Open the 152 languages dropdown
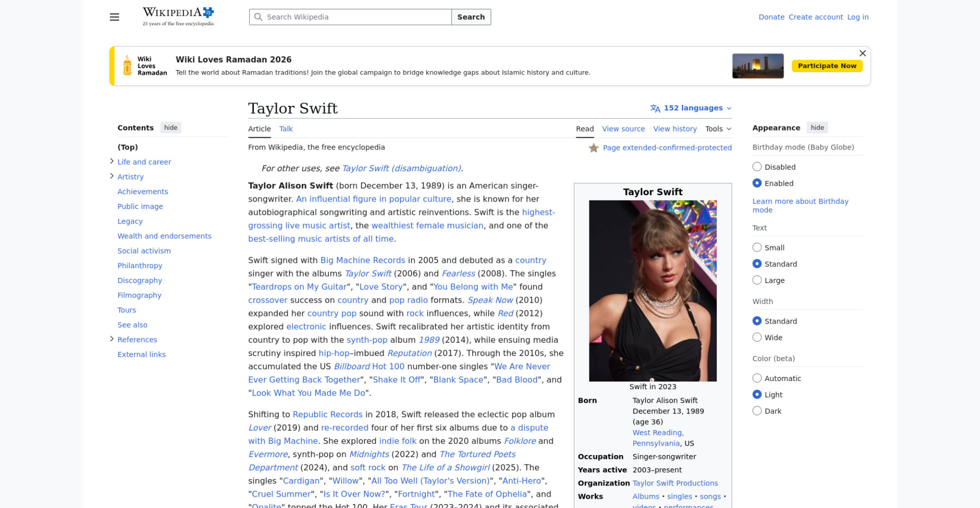This screenshot has width=980, height=508. (x=692, y=108)
